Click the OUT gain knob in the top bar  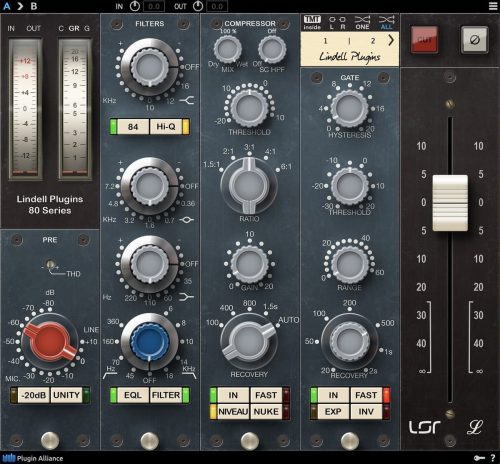[198, 6]
